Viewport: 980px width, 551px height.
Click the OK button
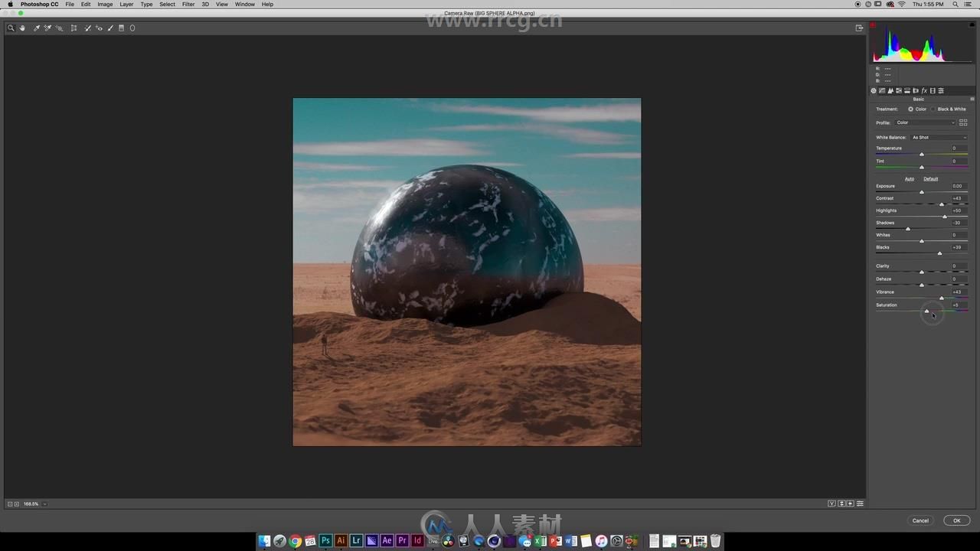[956, 520]
